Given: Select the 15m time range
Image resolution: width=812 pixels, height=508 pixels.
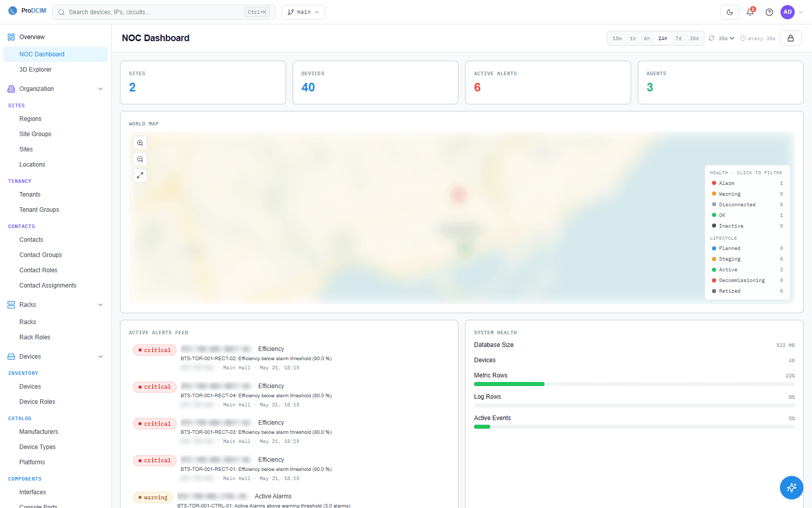Looking at the screenshot, I should [x=617, y=39].
